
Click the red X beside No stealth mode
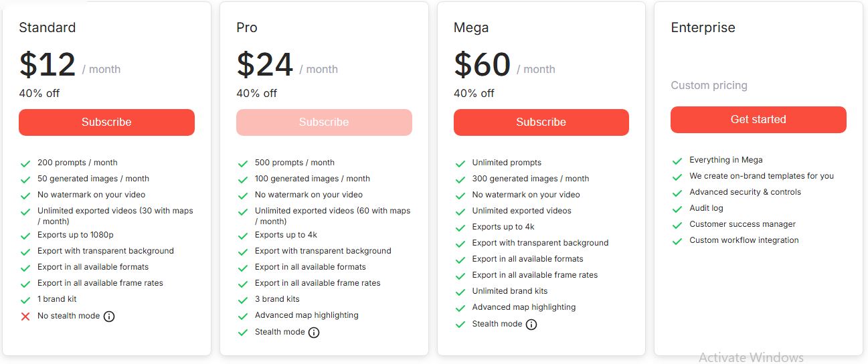(x=25, y=316)
